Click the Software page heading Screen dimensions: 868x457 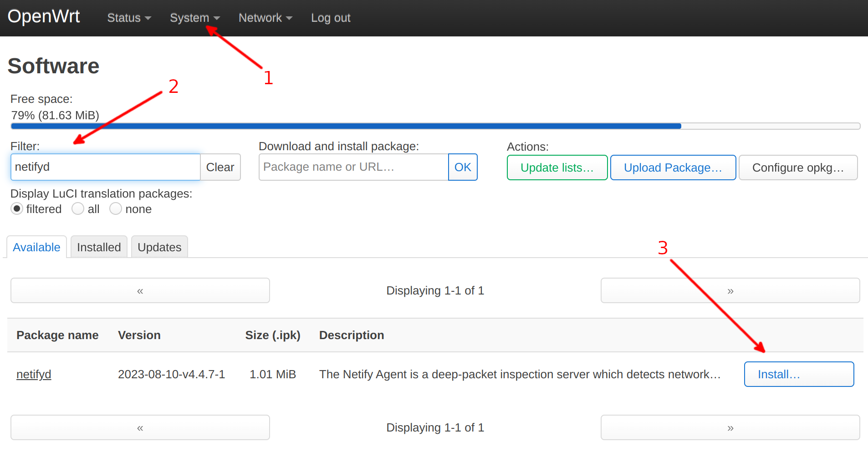point(54,66)
